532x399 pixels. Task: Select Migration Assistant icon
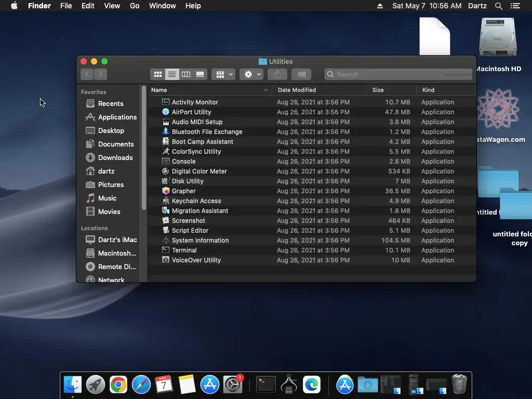click(166, 211)
